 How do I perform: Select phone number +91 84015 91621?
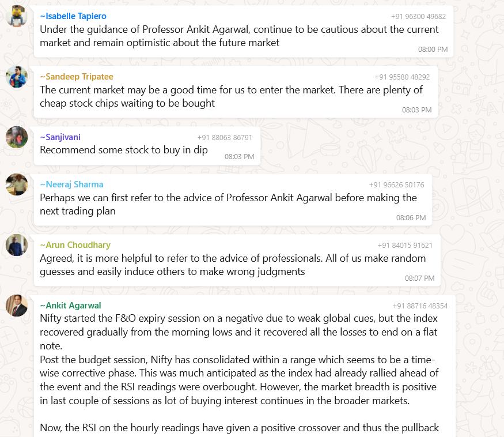coord(405,245)
